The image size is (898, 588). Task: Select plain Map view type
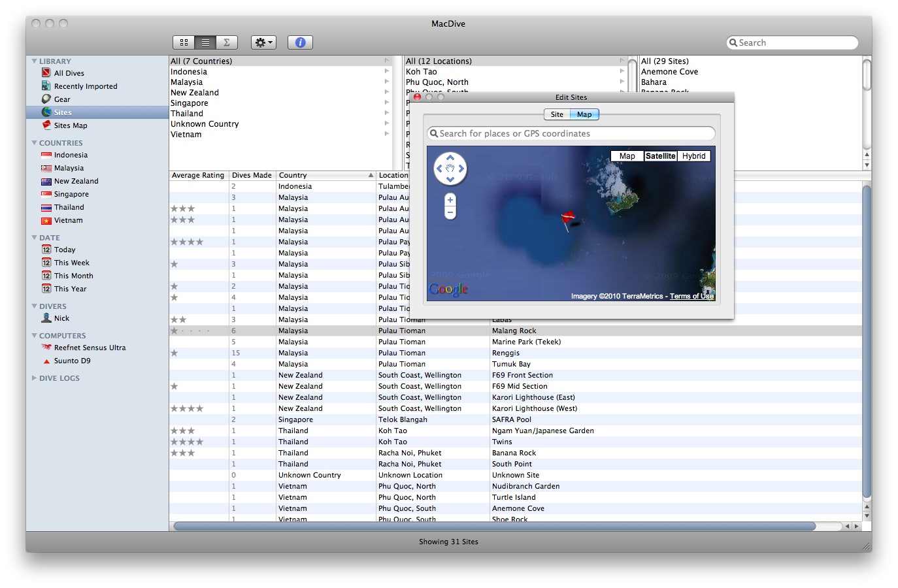(627, 156)
